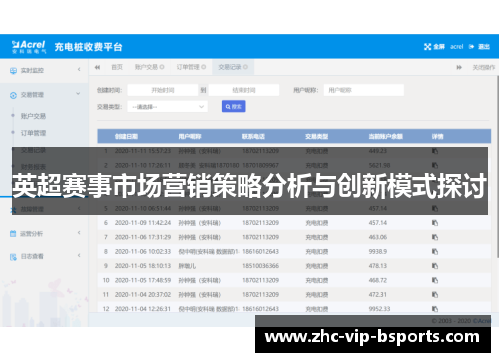Click balance value 9938.9
Viewport: 500px width, 362px height.
pos(378,251)
